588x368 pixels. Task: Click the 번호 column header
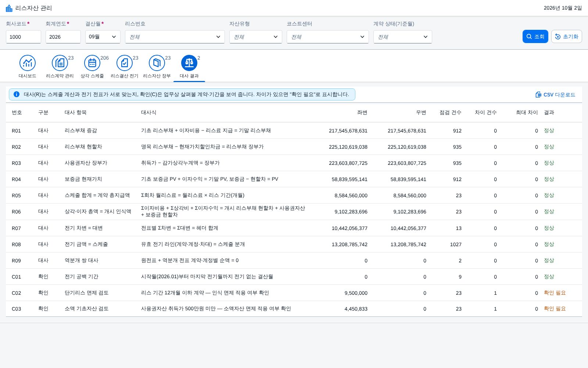17,113
